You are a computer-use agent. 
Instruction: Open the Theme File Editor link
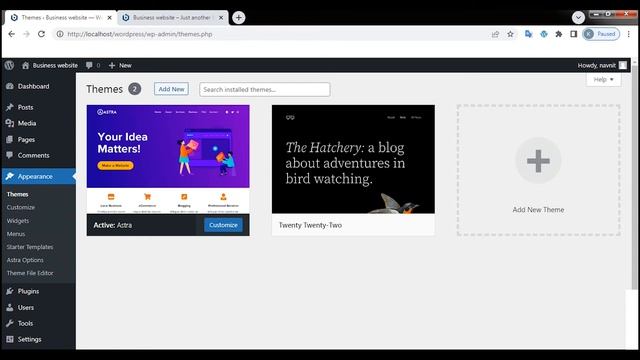pyautogui.click(x=30, y=273)
